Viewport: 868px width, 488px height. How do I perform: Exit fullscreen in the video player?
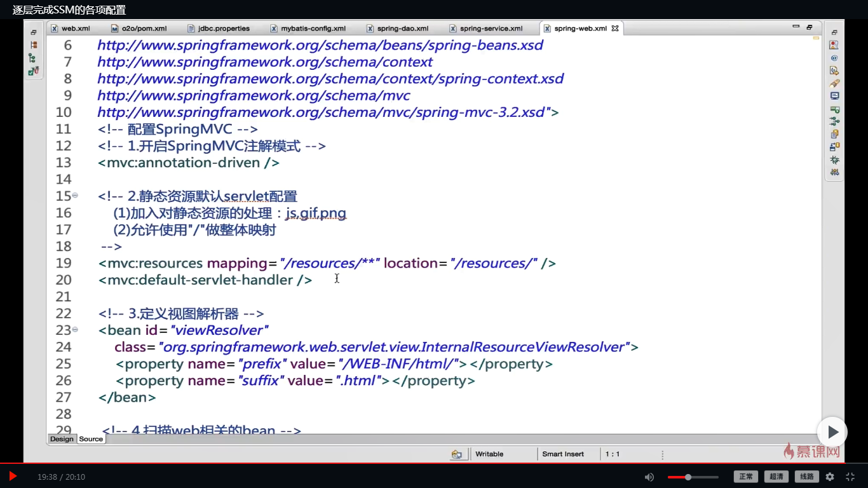(850, 477)
